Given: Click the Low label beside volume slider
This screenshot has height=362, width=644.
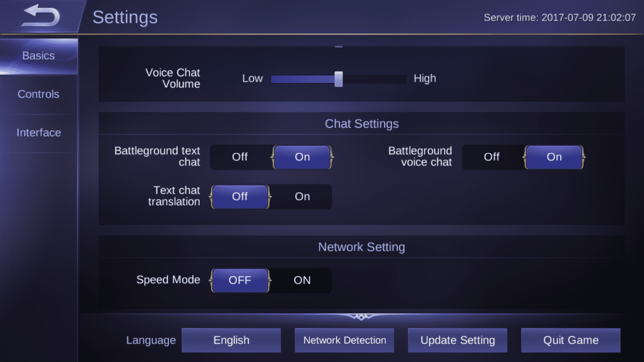Looking at the screenshot, I should tap(252, 78).
